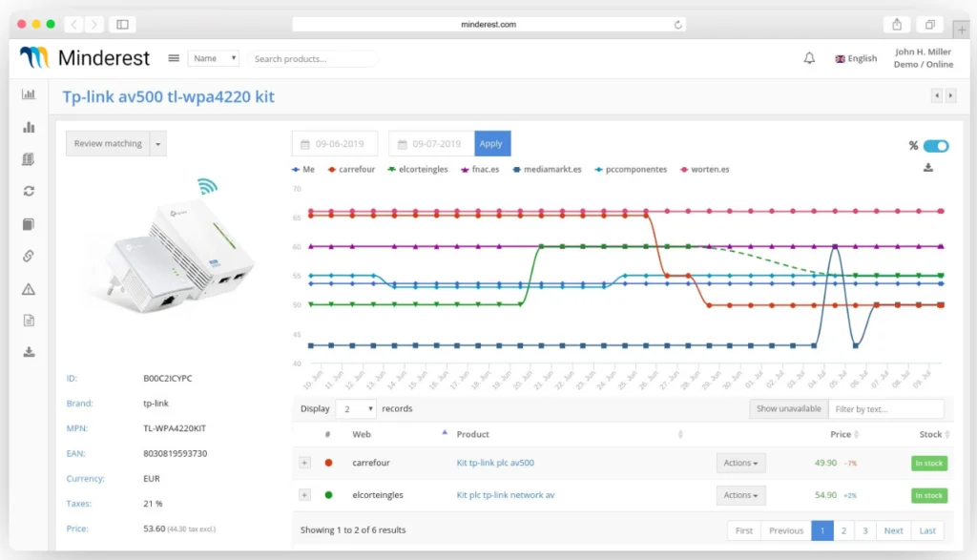Click the Search products field
This screenshot has width=977, height=560.
313,58
